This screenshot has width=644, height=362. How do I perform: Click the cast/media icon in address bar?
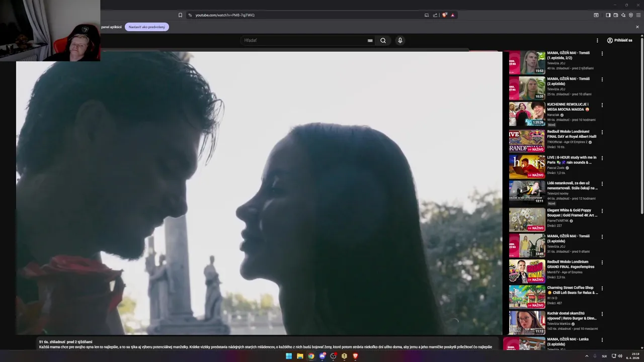pyautogui.click(x=427, y=15)
